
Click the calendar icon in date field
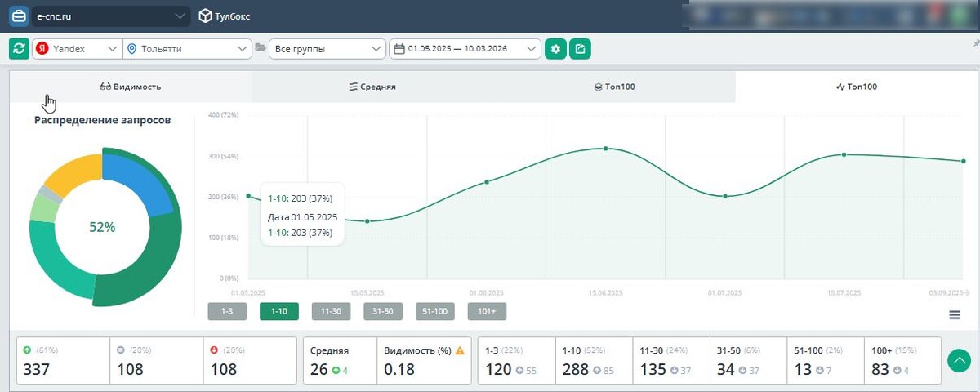[x=399, y=49]
